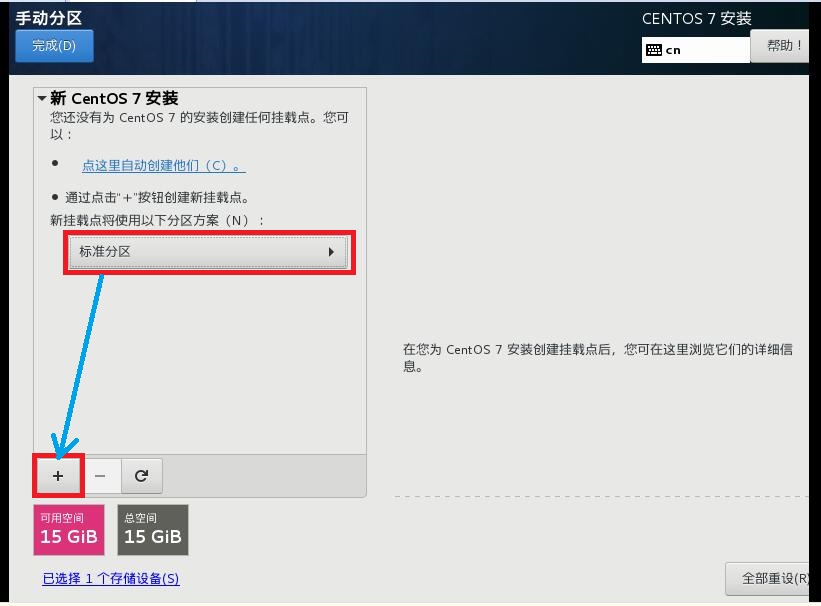
Task: Click the gray 总空间 15 GiB box
Action: pyautogui.click(x=153, y=530)
